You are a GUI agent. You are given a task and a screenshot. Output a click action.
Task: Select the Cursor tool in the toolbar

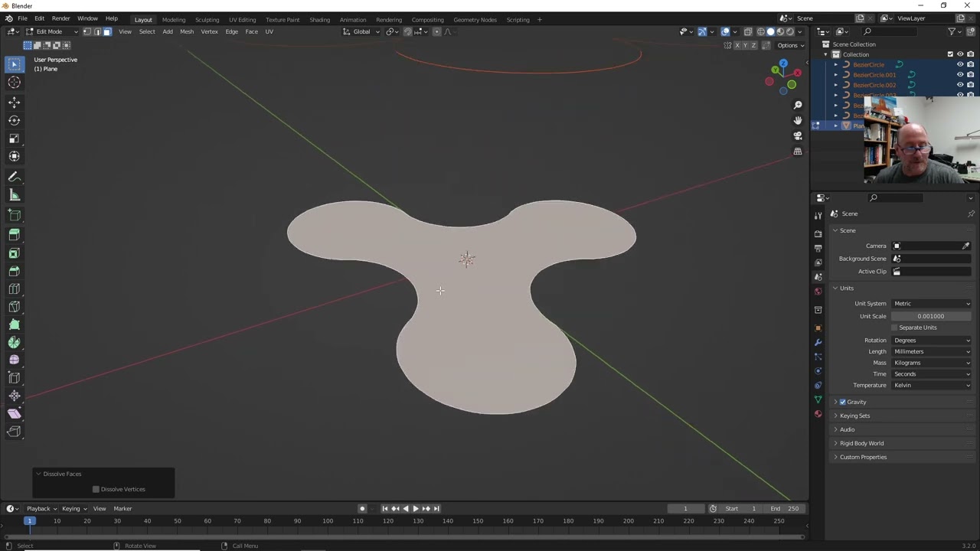pos(14,83)
